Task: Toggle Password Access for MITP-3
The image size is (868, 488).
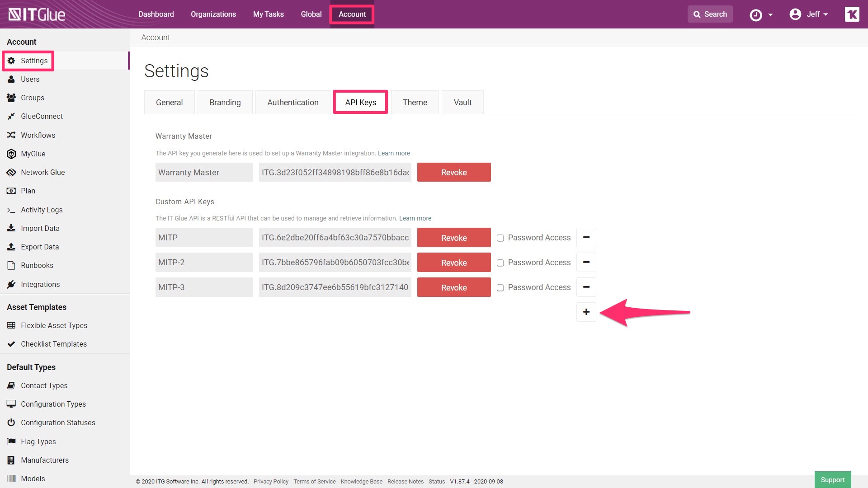Action: (500, 288)
